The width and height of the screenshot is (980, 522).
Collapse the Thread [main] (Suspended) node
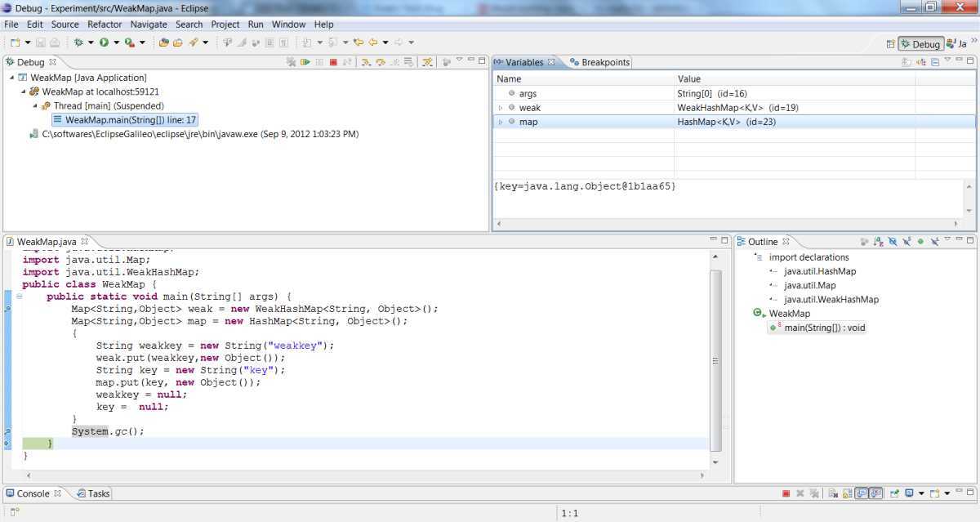coord(35,106)
